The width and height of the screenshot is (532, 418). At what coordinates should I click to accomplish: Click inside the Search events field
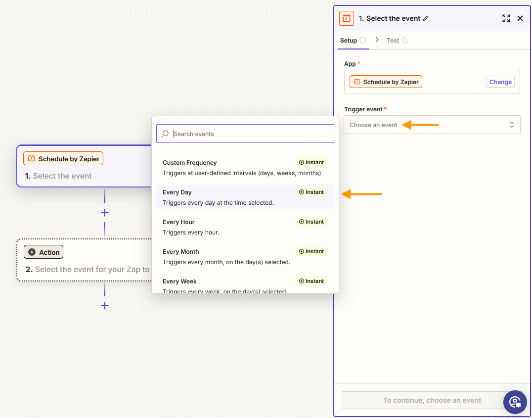coord(245,134)
